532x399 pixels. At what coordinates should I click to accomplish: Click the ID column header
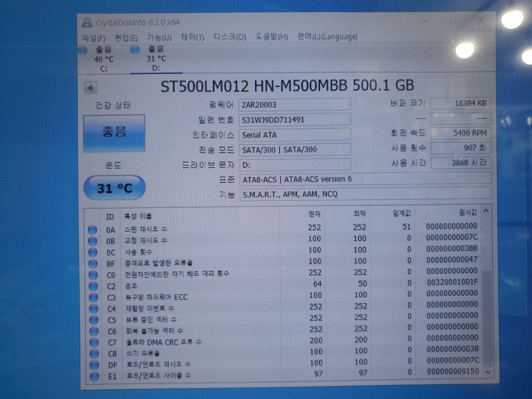[110, 217]
